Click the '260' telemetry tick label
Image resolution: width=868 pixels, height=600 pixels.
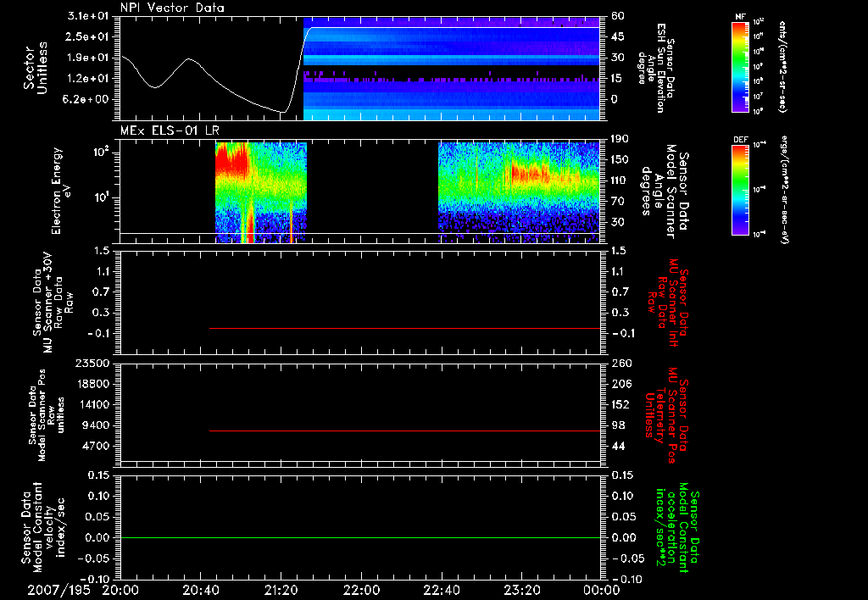(x=620, y=363)
